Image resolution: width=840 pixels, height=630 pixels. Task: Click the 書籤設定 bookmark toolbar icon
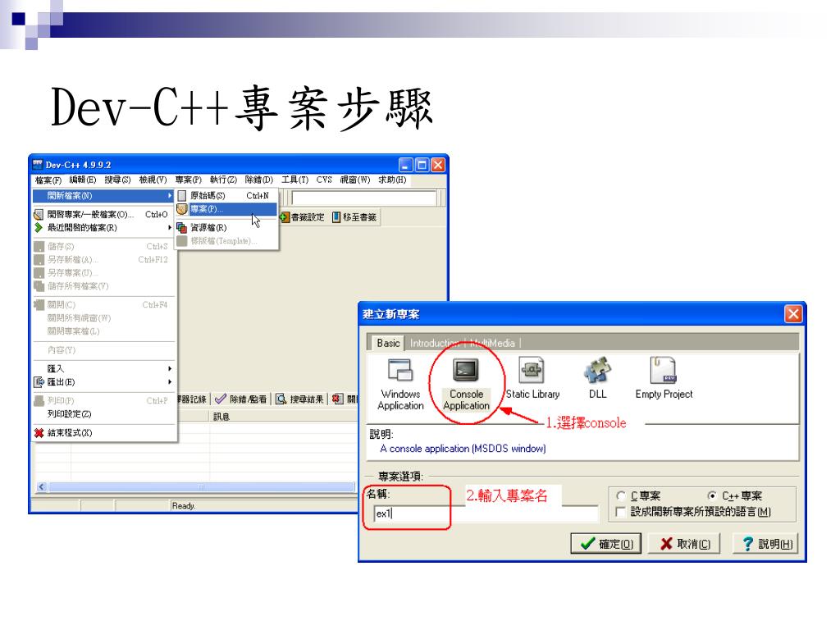285,217
